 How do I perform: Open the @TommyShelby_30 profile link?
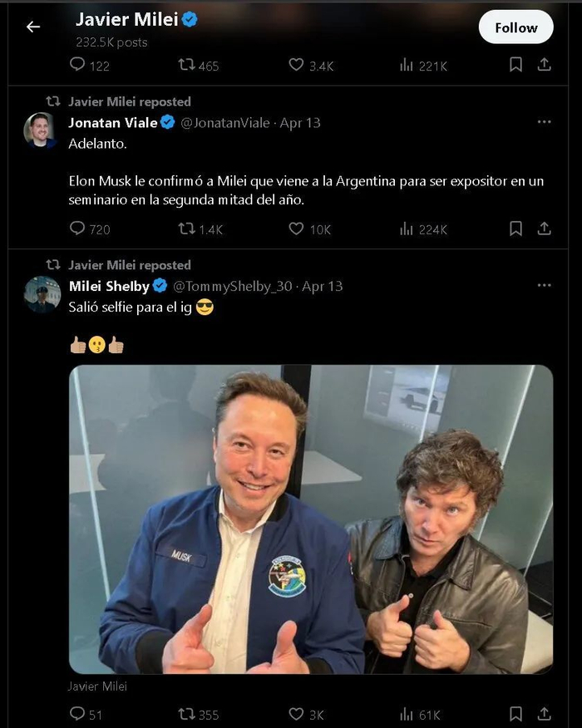click(232, 286)
